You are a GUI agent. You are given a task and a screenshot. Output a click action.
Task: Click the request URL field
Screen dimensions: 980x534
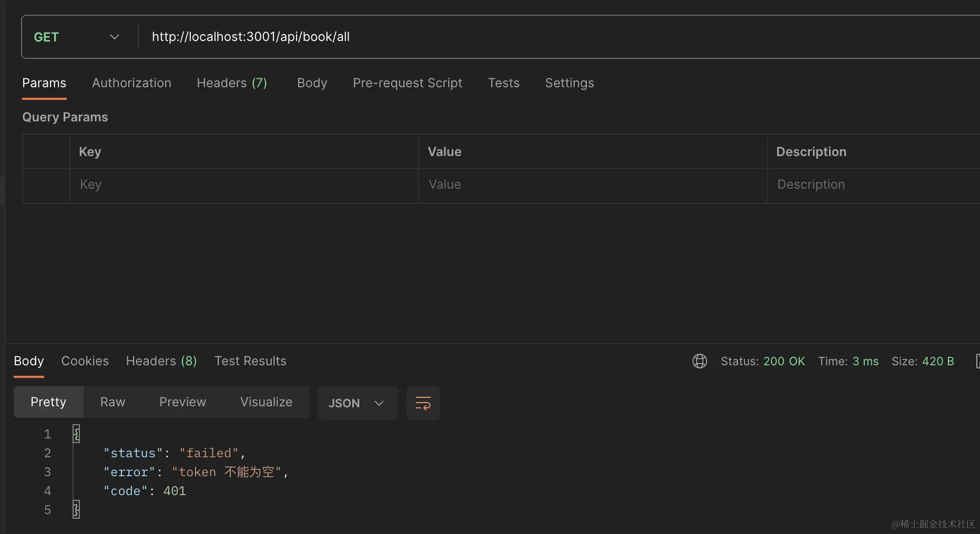coord(559,37)
